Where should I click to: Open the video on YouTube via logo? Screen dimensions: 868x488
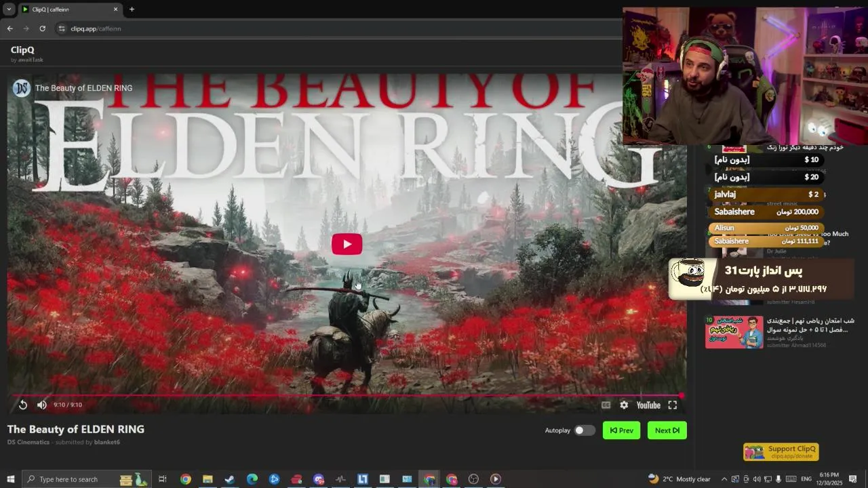click(x=648, y=405)
